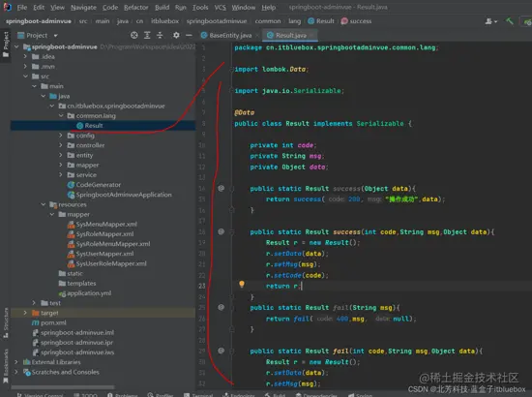Click the Result breadcrumb in navigation bar

321,21
